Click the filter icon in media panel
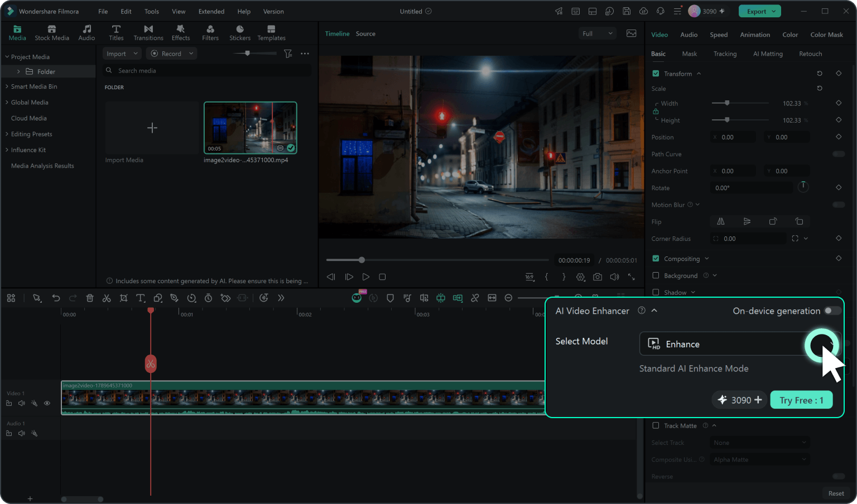This screenshot has width=857, height=504. (x=288, y=54)
